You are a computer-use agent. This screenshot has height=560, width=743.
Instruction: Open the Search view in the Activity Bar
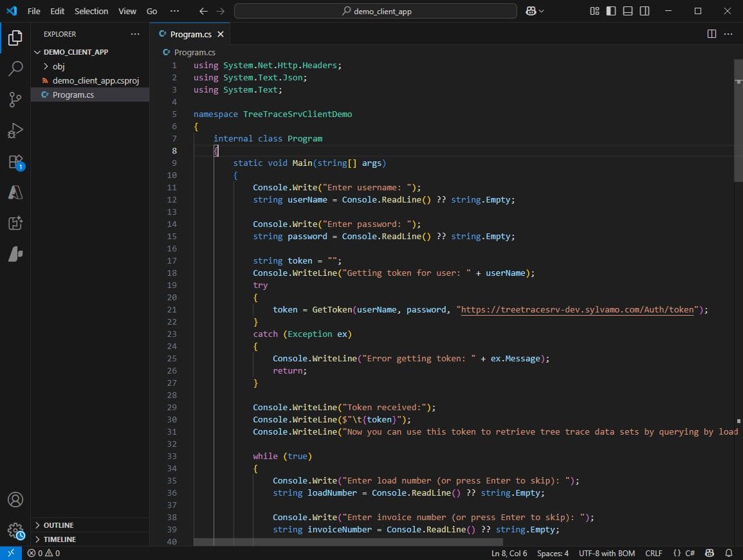coord(15,68)
